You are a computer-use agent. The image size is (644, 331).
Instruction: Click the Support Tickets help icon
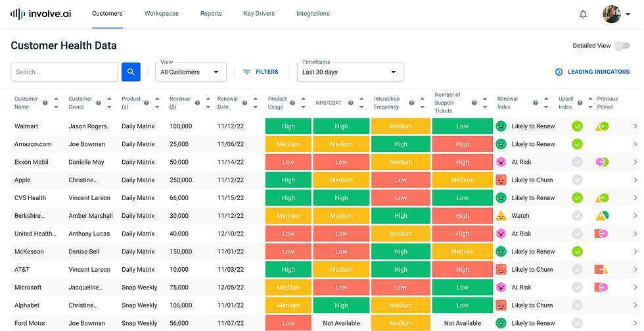point(474,103)
